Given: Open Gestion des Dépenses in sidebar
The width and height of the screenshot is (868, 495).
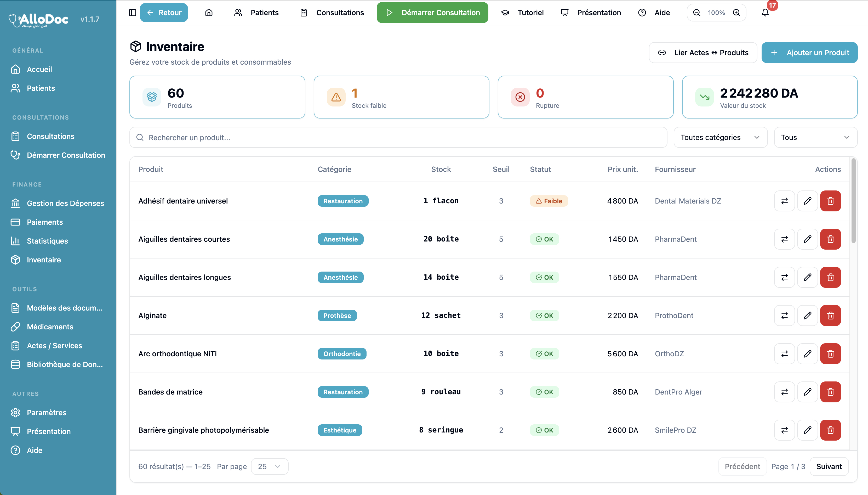Looking at the screenshot, I should [x=58, y=203].
